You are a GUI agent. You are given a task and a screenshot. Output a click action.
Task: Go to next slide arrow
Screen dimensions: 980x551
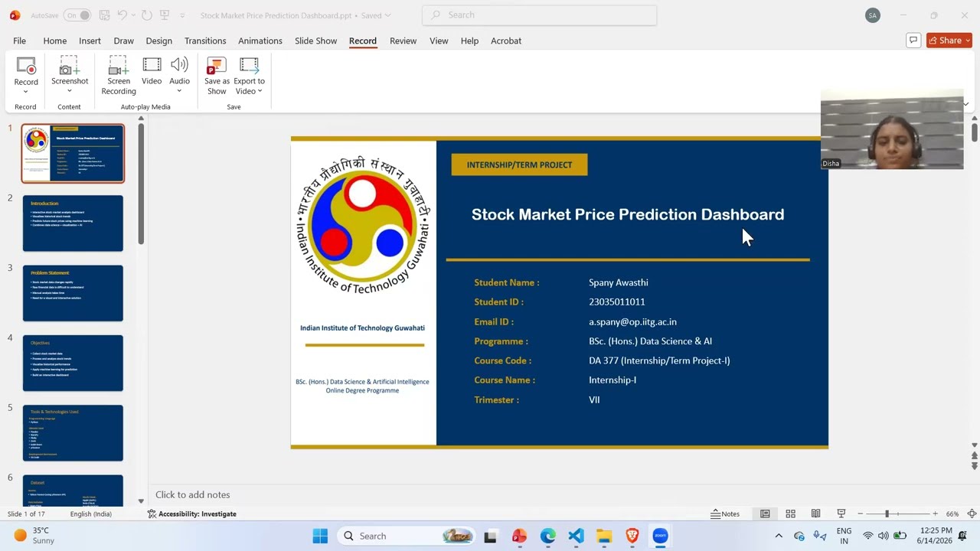(x=974, y=466)
